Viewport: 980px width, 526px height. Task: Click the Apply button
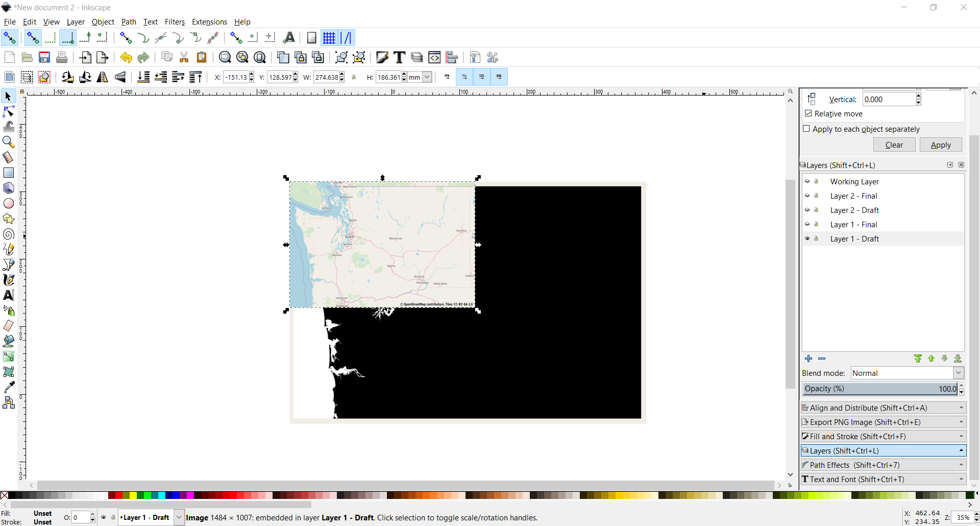pos(941,145)
